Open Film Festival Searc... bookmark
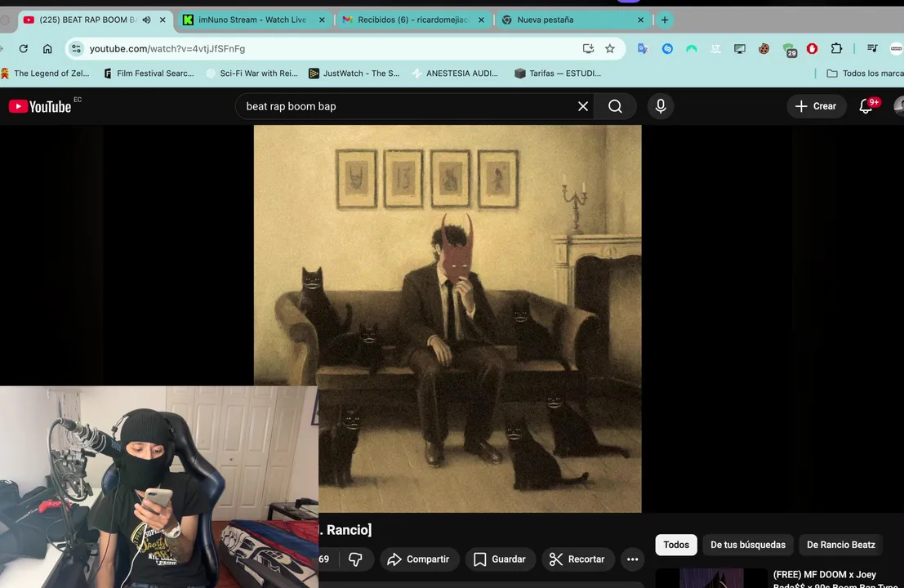Image resolution: width=904 pixels, height=588 pixels. tap(149, 73)
